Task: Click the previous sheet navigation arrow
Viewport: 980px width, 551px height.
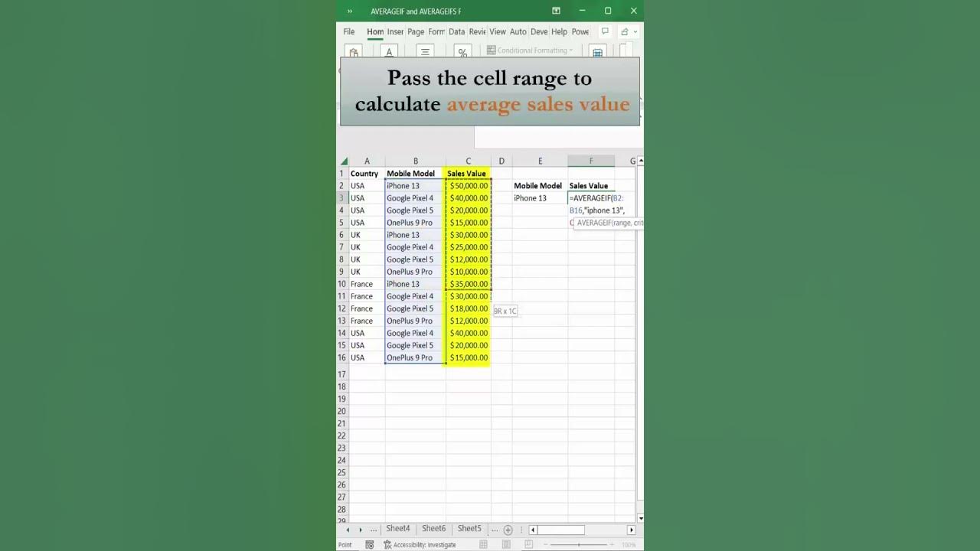Action: coord(348,530)
